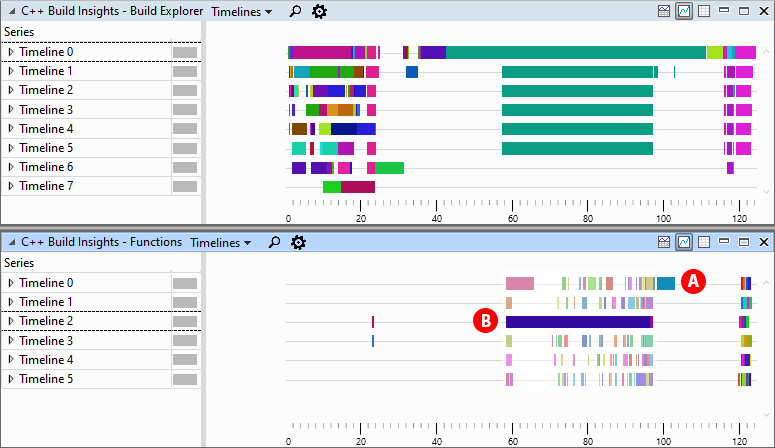Click long purple bar on Functions Timeline 2
The image size is (775, 448).
(578, 322)
